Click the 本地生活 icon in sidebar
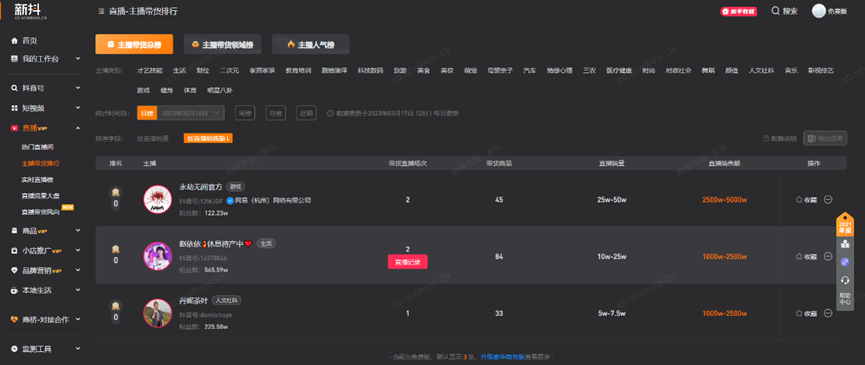This screenshot has height=365, width=865. (x=14, y=290)
